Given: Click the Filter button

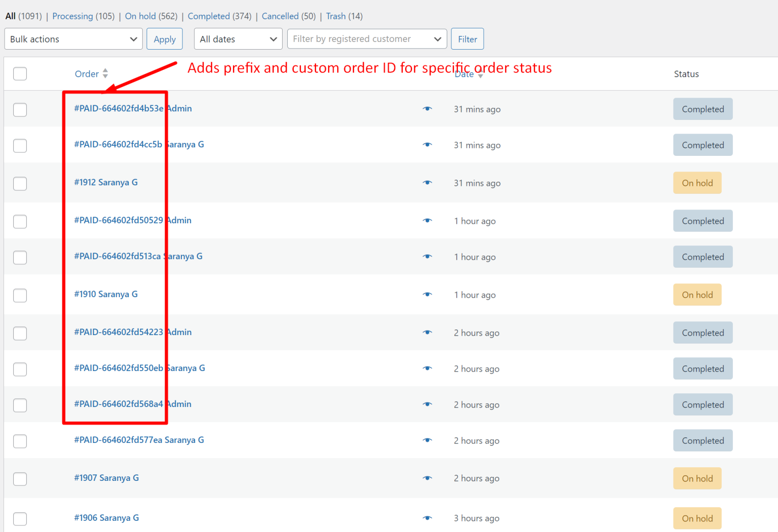Looking at the screenshot, I should pyautogui.click(x=467, y=39).
